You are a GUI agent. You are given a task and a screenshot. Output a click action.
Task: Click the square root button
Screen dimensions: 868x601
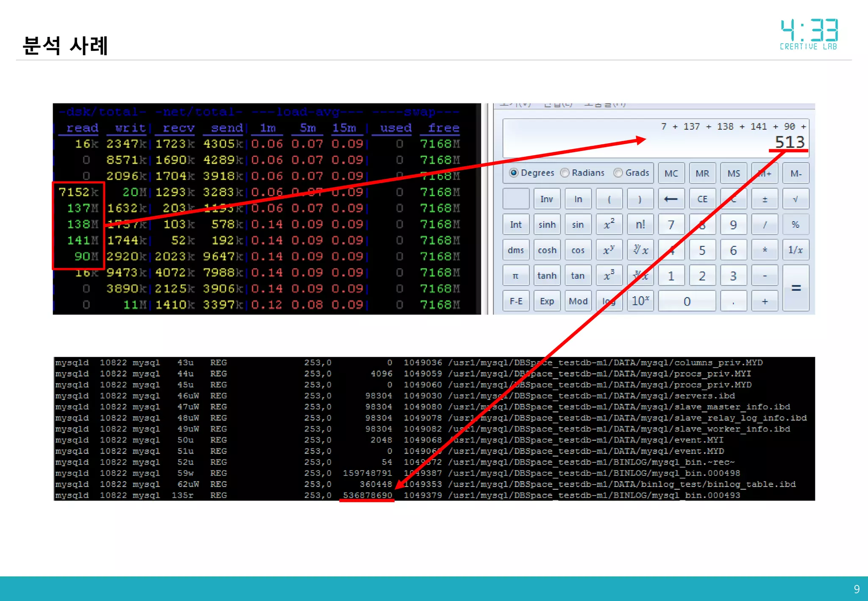tap(796, 199)
